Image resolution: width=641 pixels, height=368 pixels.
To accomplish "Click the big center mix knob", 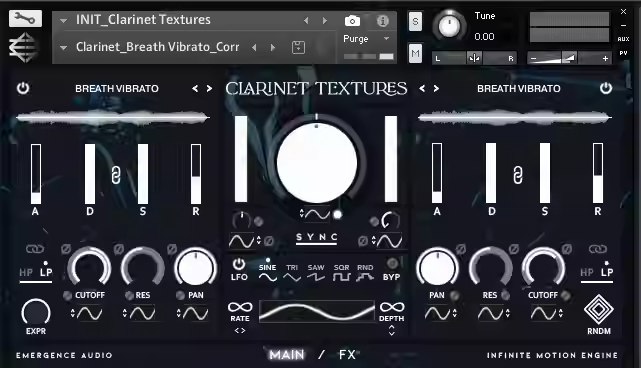I will coord(317,163).
